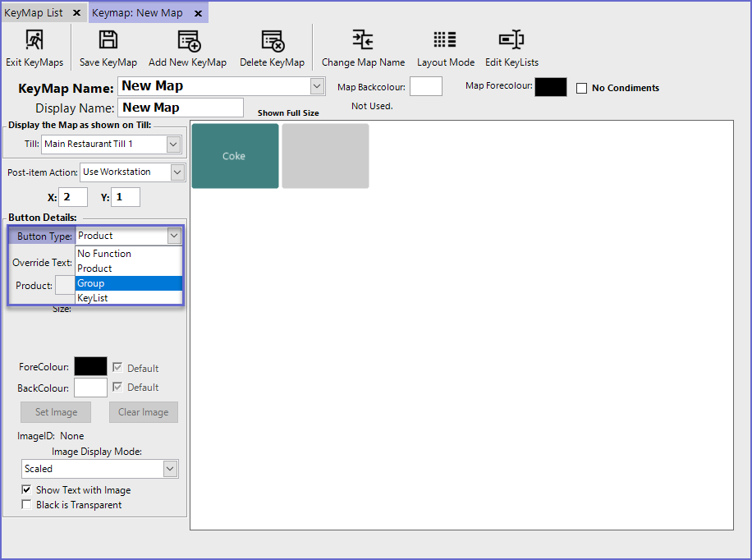This screenshot has height=560, width=752.
Task: Expand the KeyMap Name dropdown
Action: (317, 86)
